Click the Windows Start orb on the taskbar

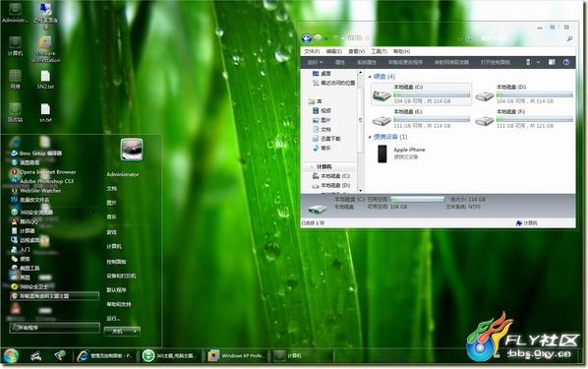pyautogui.click(x=11, y=356)
